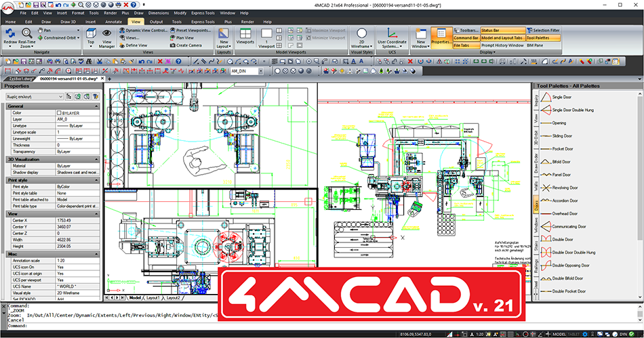This screenshot has height=338, width=644.
Task: Open the Dimensions menu
Action: point(159,13)
